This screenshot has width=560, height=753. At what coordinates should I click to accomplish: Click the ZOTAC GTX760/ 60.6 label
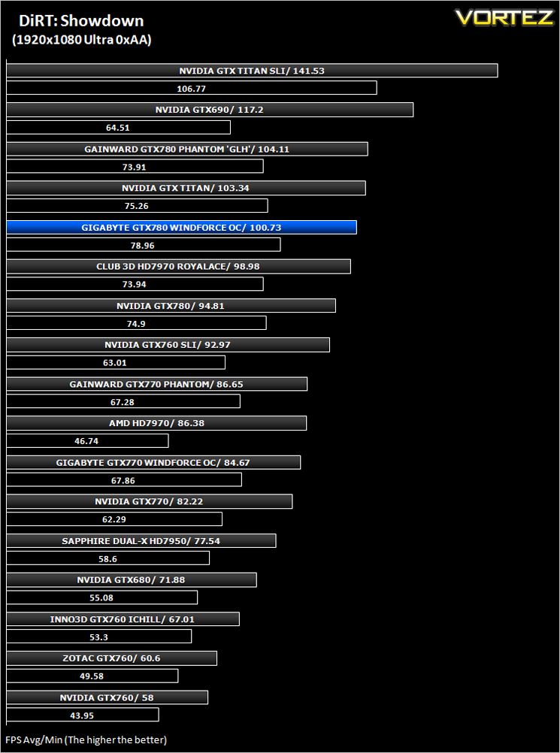click(111, 659)
